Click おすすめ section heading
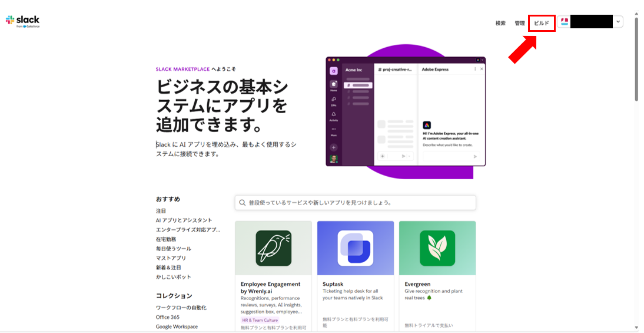Screen dimensions: 644x333 tap(168, 199)
